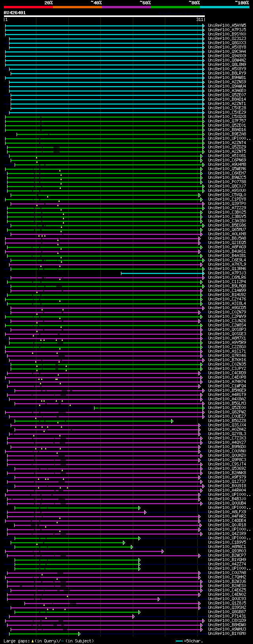The width and height of the screenshot is (253, 644).
Task: Select the UniRef100_C1WFQ4 label
Action: [227, 386]
